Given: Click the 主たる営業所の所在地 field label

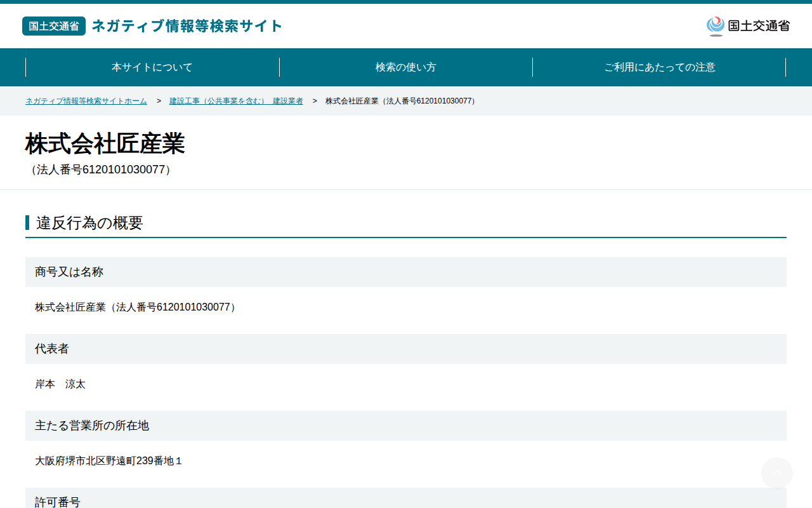Looking at the screenshot, I should 92,425.
